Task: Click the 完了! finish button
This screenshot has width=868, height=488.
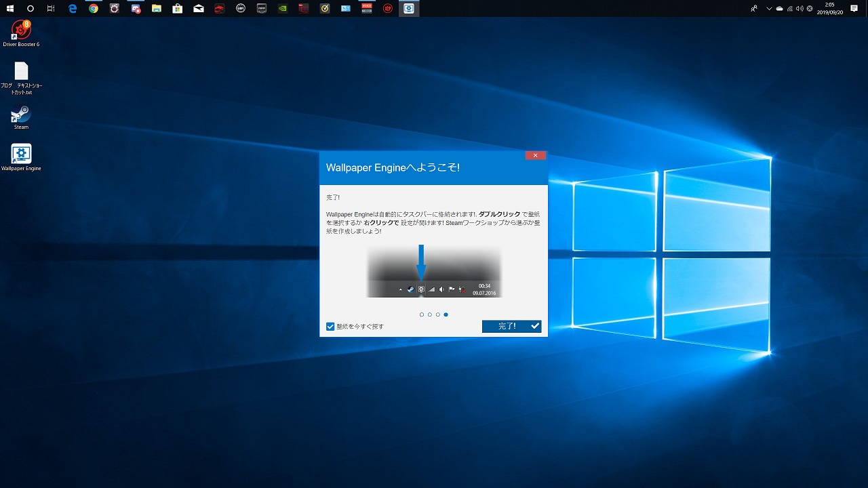Action: click(x=511, y=326)
